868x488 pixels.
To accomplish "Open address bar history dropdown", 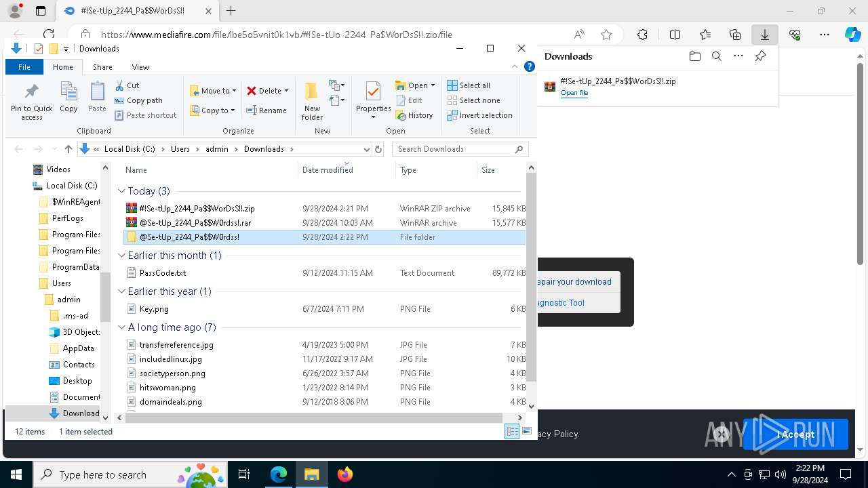I will [x=367, y=149].
